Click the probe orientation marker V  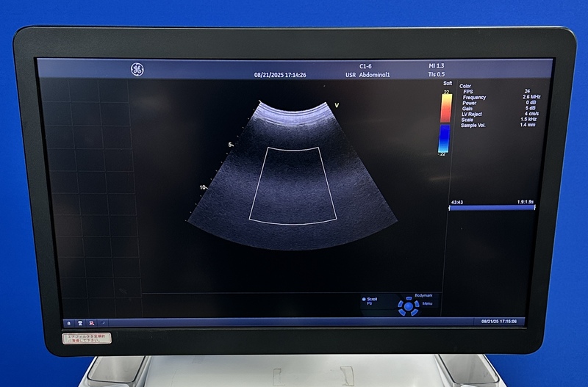[x=337, y=106]
